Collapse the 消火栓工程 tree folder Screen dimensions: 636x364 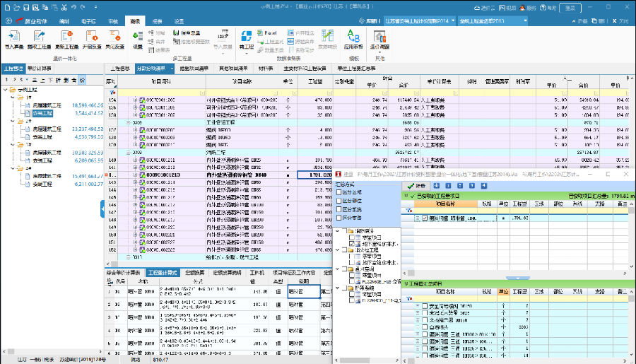338,249
